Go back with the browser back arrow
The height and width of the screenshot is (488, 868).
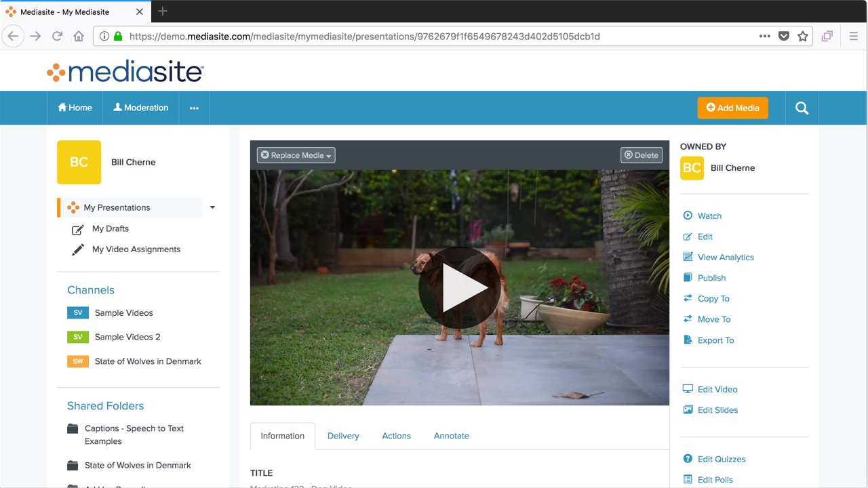[x=14, y=37]
